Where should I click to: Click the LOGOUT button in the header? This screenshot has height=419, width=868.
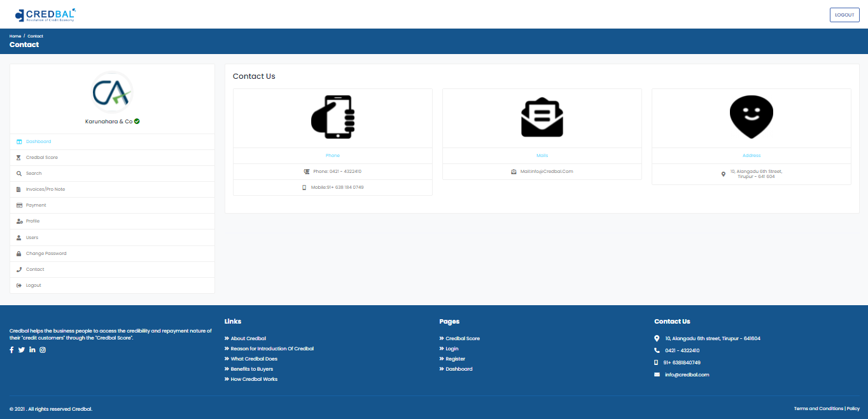[x=844, y=15]
